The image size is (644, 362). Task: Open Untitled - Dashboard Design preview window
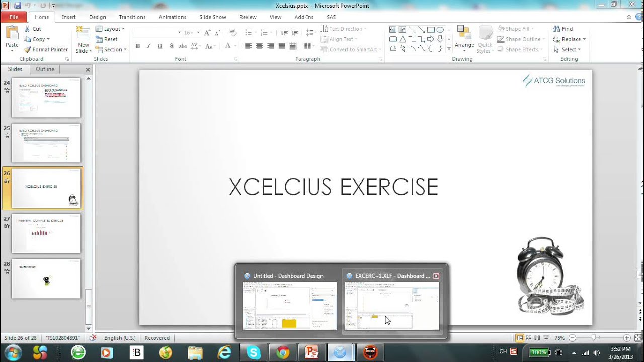(x=289, y=301)
